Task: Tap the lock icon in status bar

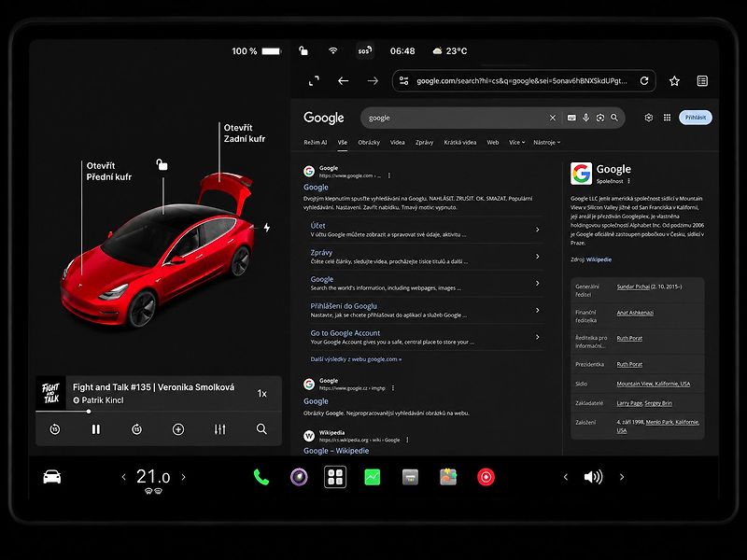Action: [x=303, y=50]
